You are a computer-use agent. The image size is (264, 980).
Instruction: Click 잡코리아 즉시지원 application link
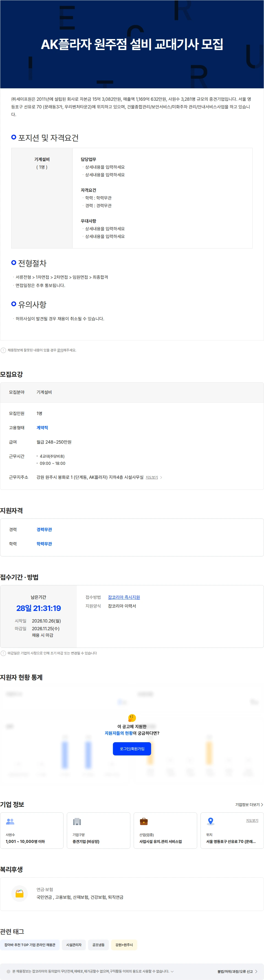point(124,597)
